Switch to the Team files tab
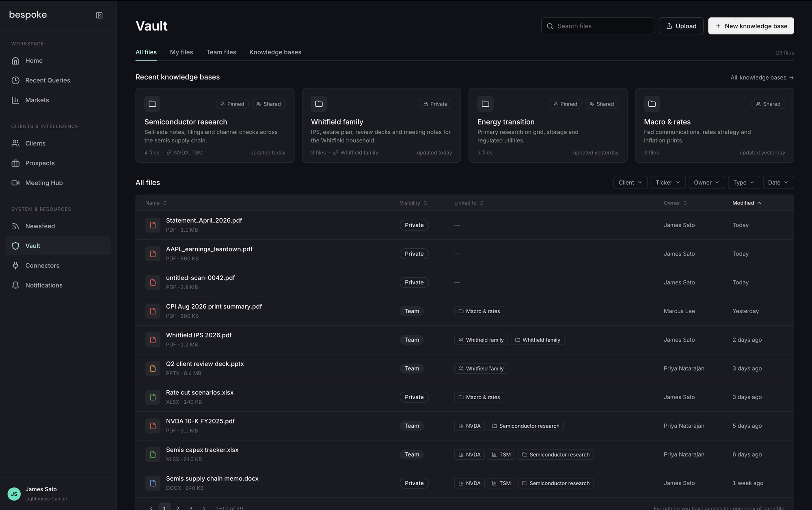 [x=221, y=52]
